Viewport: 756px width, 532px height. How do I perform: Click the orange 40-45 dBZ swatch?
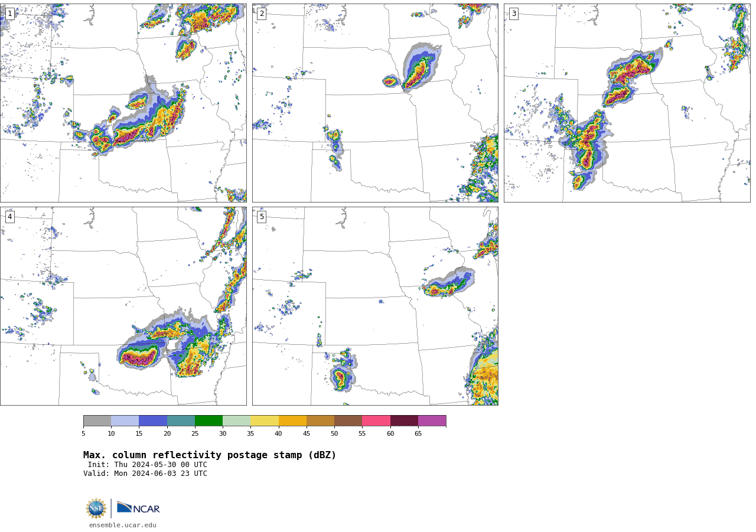pyautogui.click(x=292, y=421)
